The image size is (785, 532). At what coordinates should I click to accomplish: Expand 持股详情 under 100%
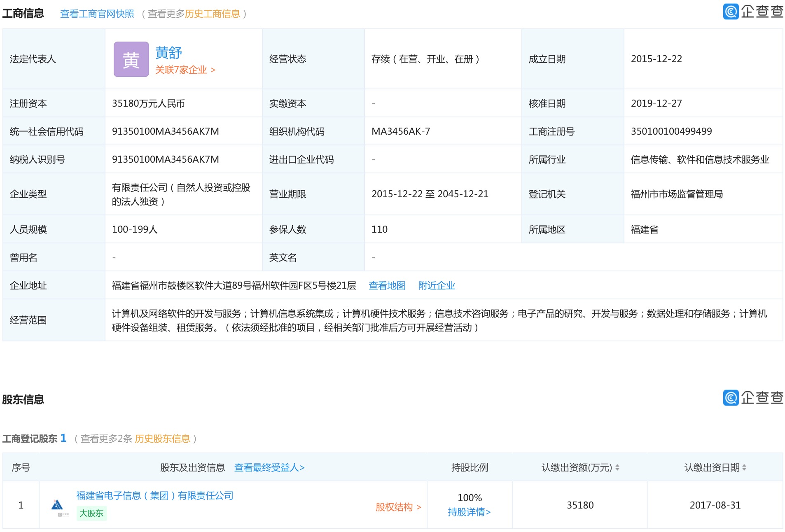pos(469,512)
